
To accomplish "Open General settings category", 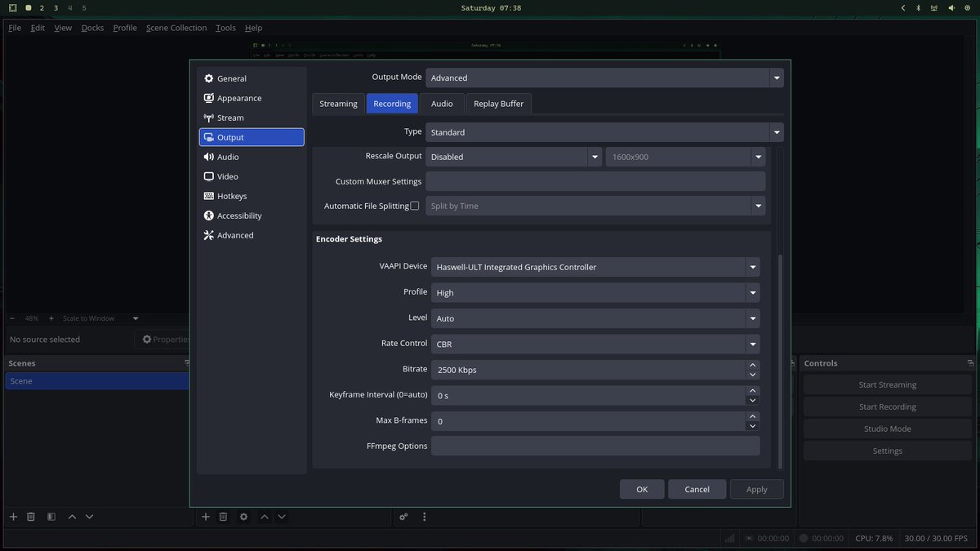I will tap(252, 78).
